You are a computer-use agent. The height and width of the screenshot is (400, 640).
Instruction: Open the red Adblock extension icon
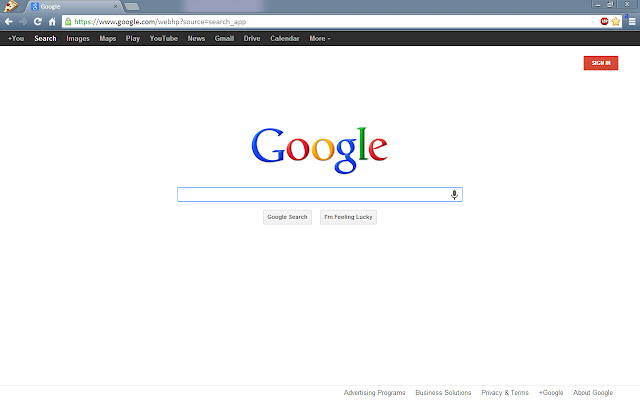coord(604,21)
